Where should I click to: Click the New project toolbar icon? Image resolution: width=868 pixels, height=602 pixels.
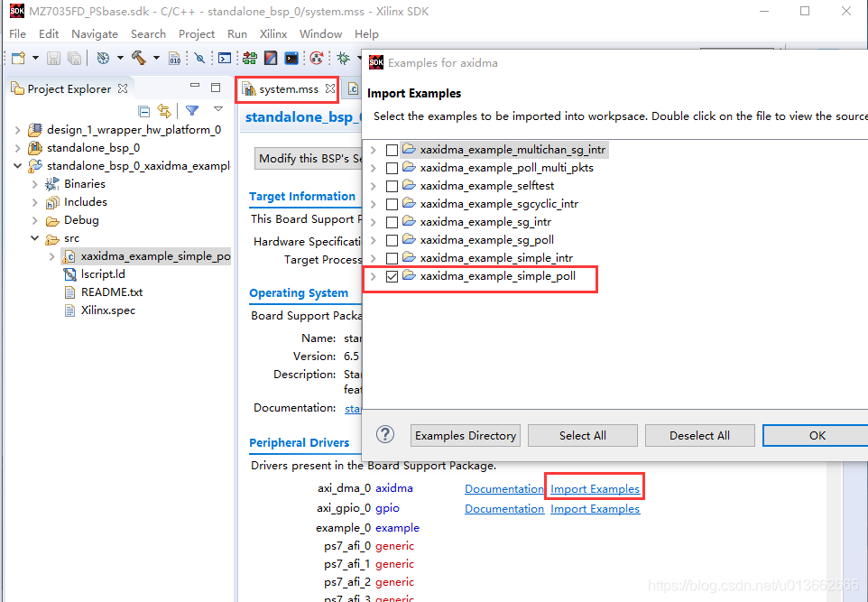[18, 58]
